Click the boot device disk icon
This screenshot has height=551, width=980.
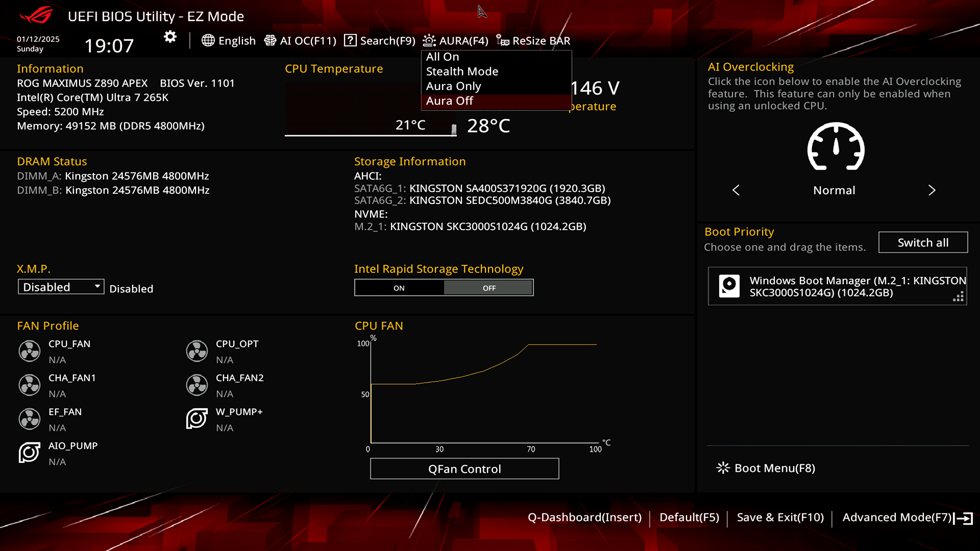[729, 286]
